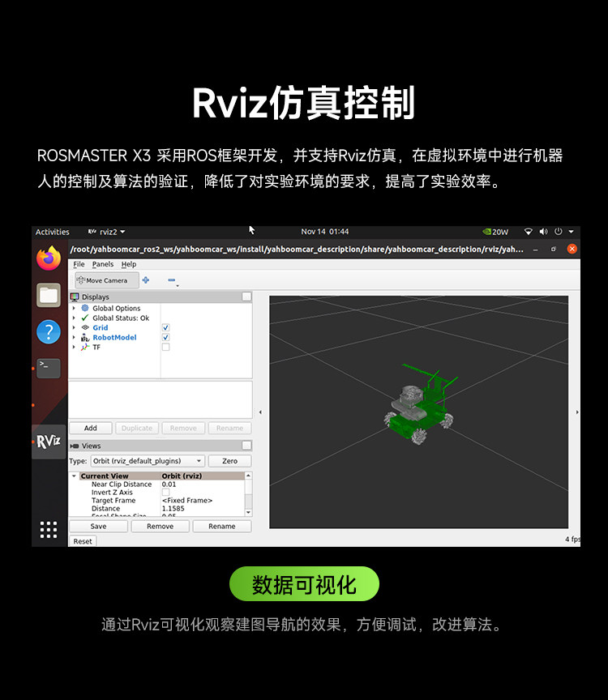Open the volume icon in top bar
Image resolution: width=608 pixels, height=700 pixels.
tap(543, 232)
